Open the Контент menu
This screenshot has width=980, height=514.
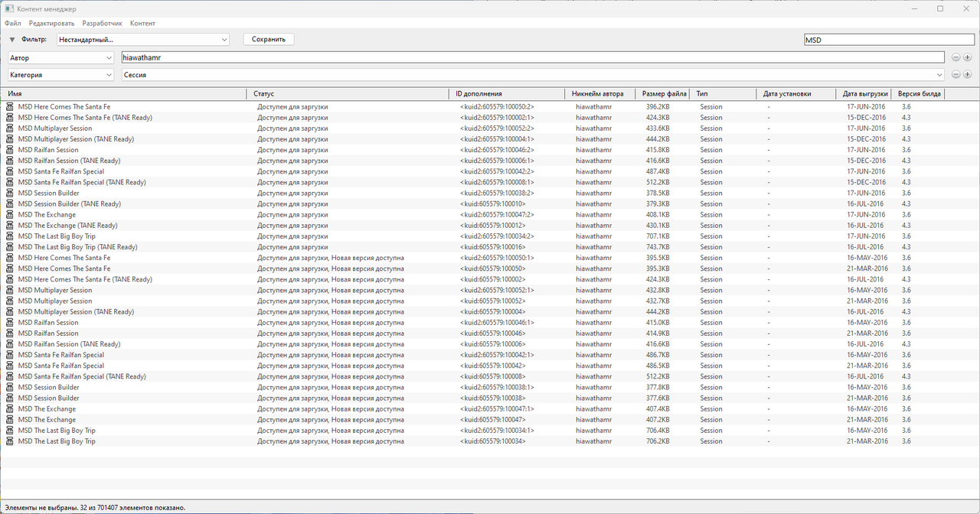[x=143, y=24]
